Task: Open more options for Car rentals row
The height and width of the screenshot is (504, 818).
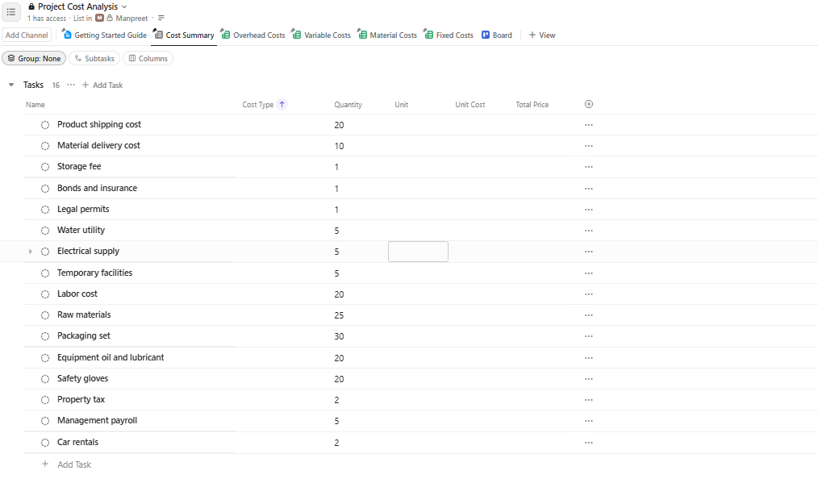Action: (x=589, y=443)
